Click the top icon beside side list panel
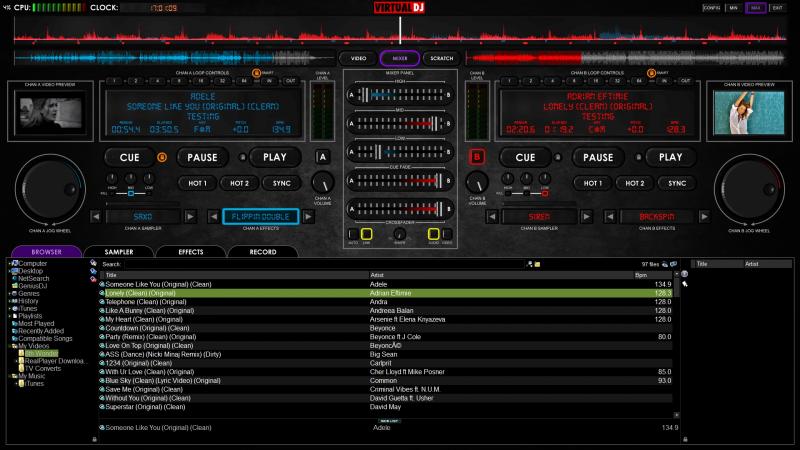The height and width of the screenshot is (450, 800). coord(685,274)
